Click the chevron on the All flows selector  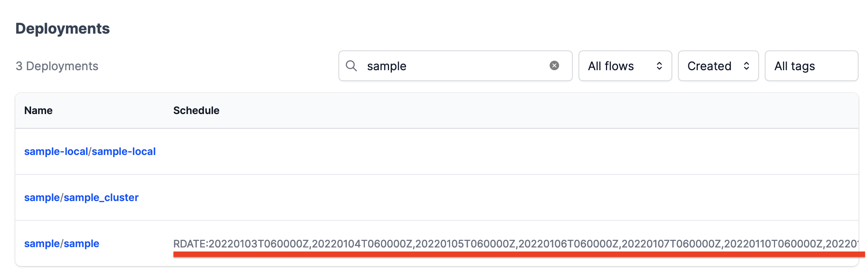click(x=659, y=66)
